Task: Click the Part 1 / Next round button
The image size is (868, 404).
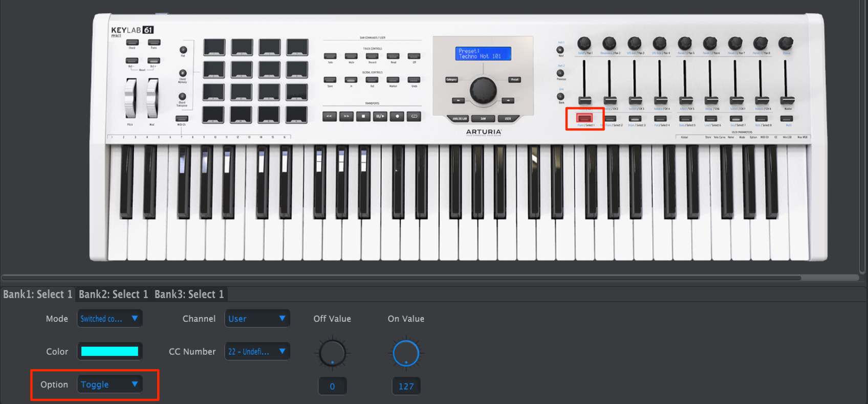Action: [560, 50]
